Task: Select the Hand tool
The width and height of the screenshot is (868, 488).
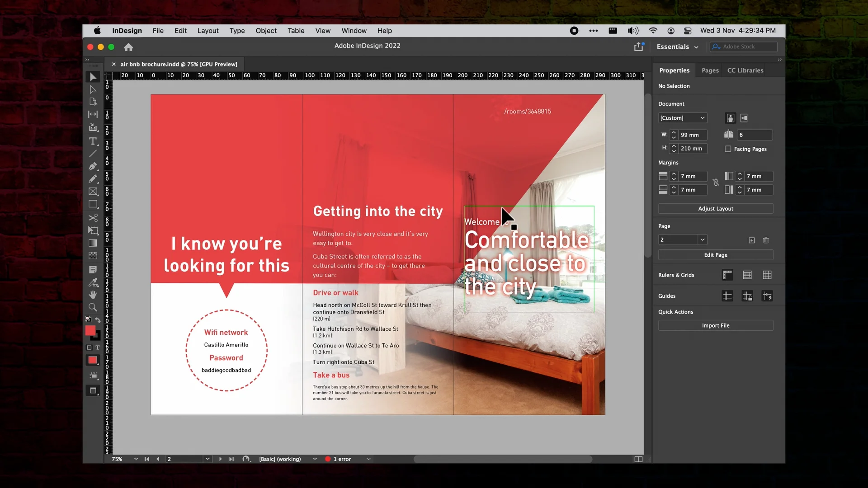Action: 93,295
